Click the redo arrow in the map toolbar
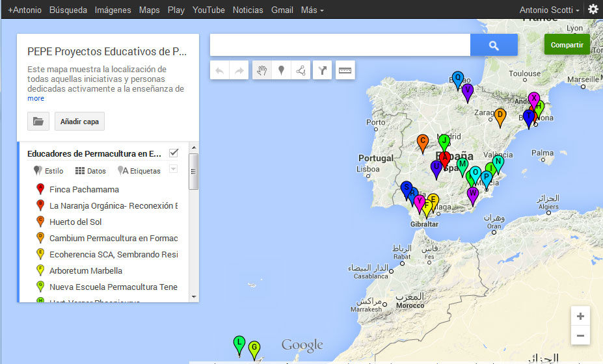The width and height of the screenshot is (603, 364). (x=239, y=70)
